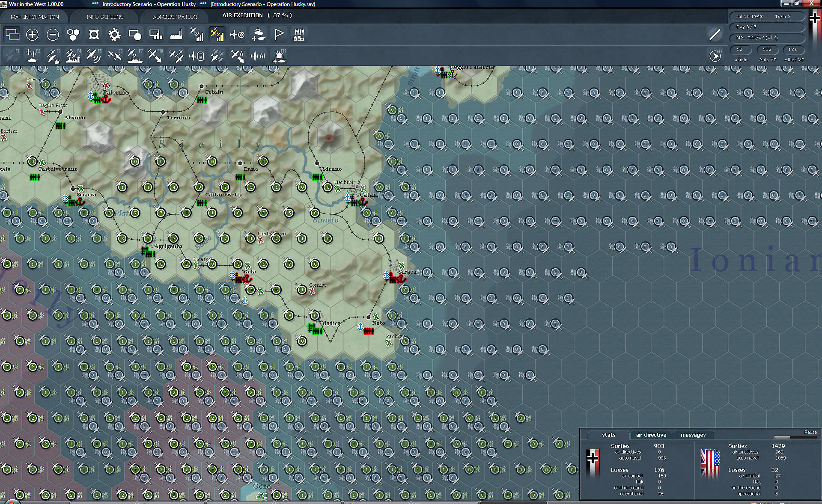Select the stats tab in results panel
The height and width of the screenshot is (504, 822).
tap(608, 435)
